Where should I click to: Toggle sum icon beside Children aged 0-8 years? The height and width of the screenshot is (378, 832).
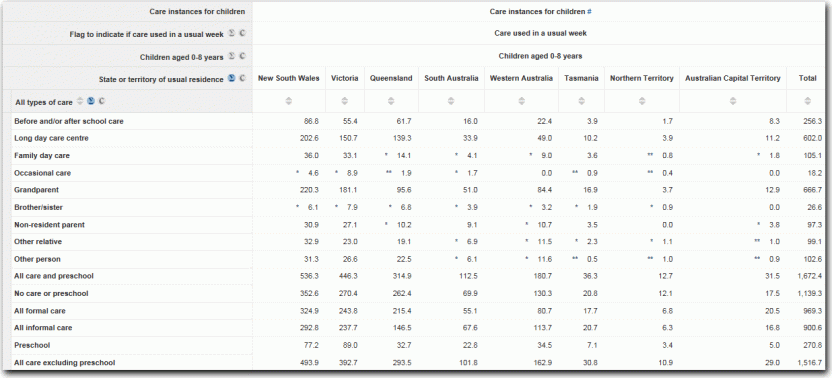(231, 56)
